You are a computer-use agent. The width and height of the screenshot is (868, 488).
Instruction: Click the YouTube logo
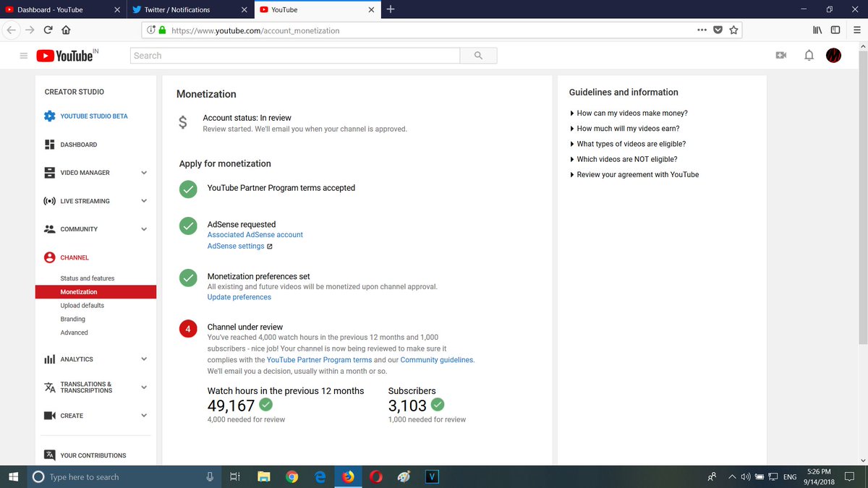click(67, 56)
